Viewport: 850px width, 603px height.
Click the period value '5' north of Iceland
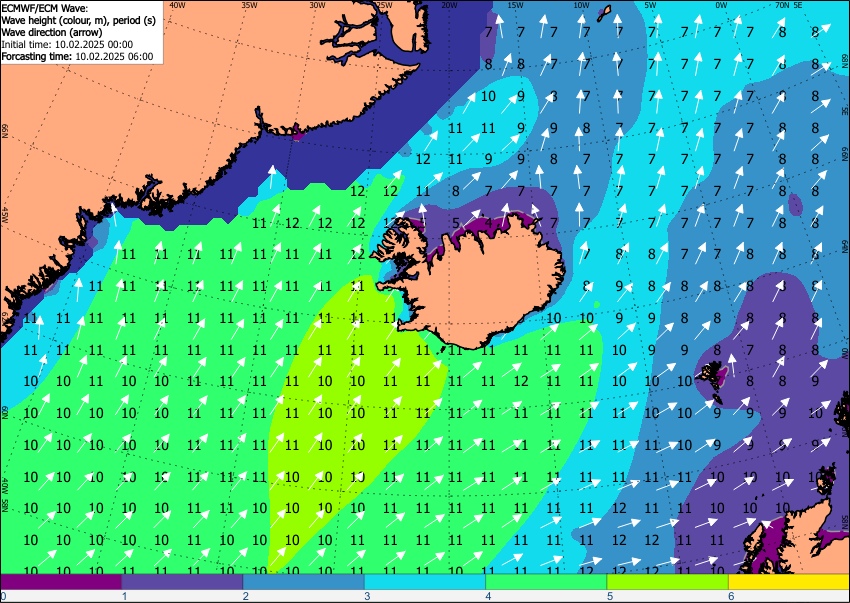click(x=456, y=223)
